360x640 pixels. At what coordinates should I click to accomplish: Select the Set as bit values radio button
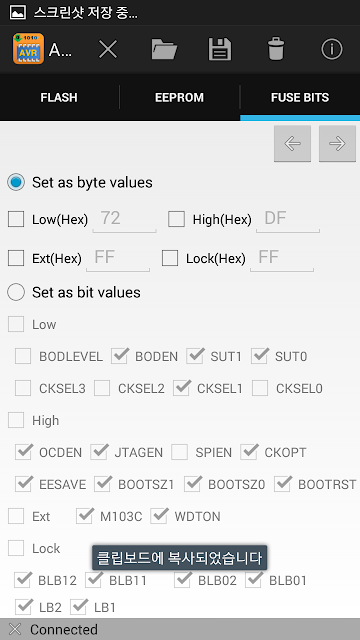[16, 292]
